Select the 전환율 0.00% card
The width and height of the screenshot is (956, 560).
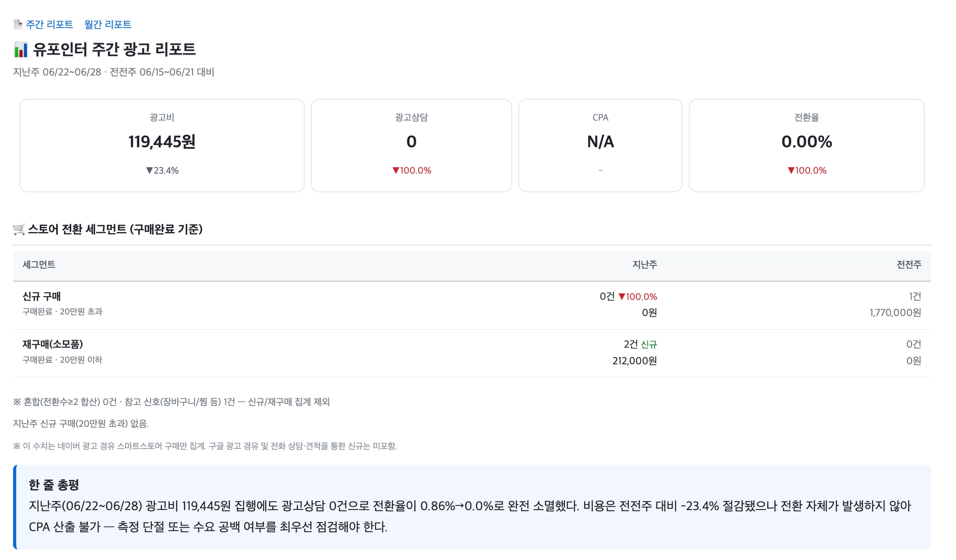pos(807,145)
